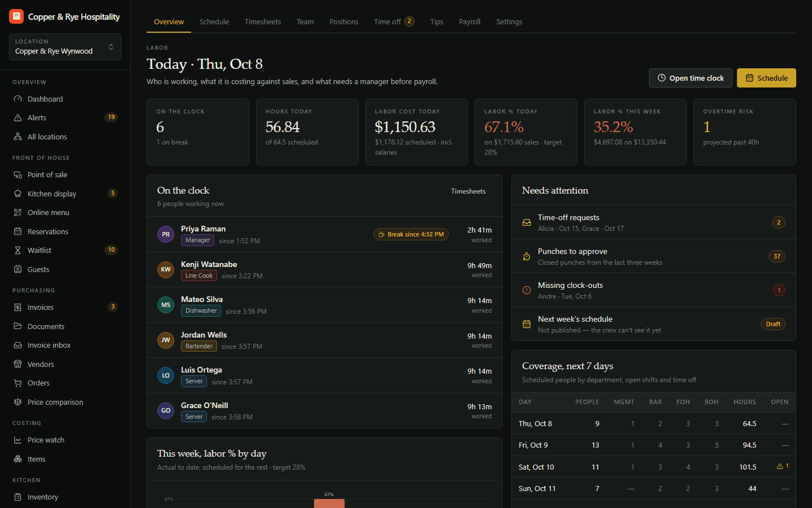The width and height of the screenshot is (812, 508).
Task: Click the yellow Schedule button
Action: (766, 78)
